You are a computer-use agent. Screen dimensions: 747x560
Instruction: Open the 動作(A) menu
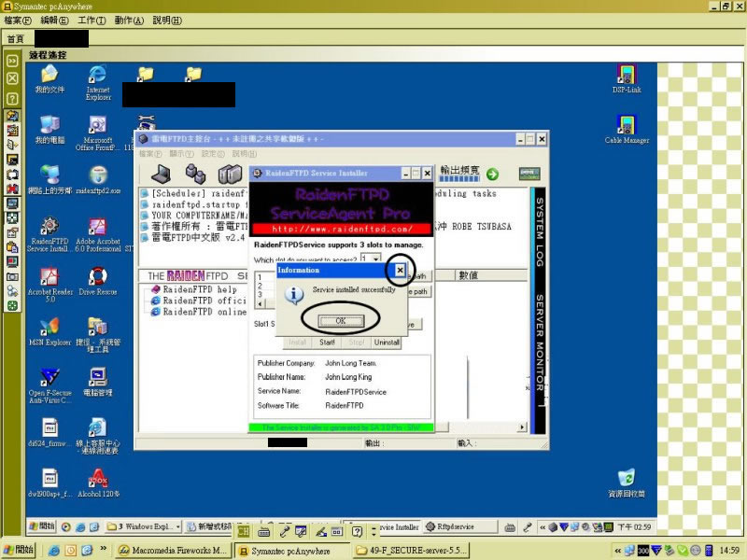tap(129, 21)
